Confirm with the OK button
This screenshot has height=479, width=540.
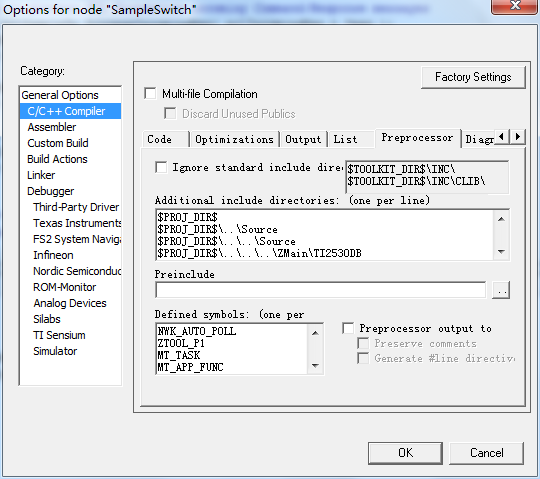(x=405, y=453)
